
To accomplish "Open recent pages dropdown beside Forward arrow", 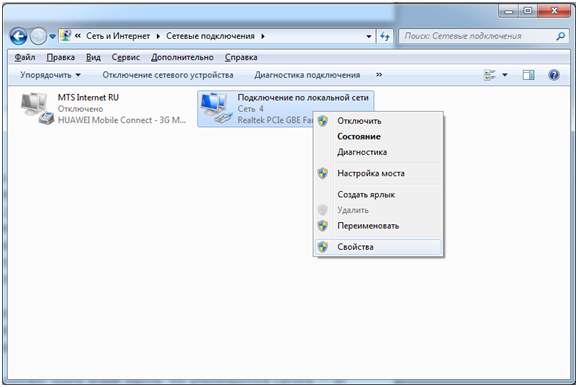I will click(52, 36).
